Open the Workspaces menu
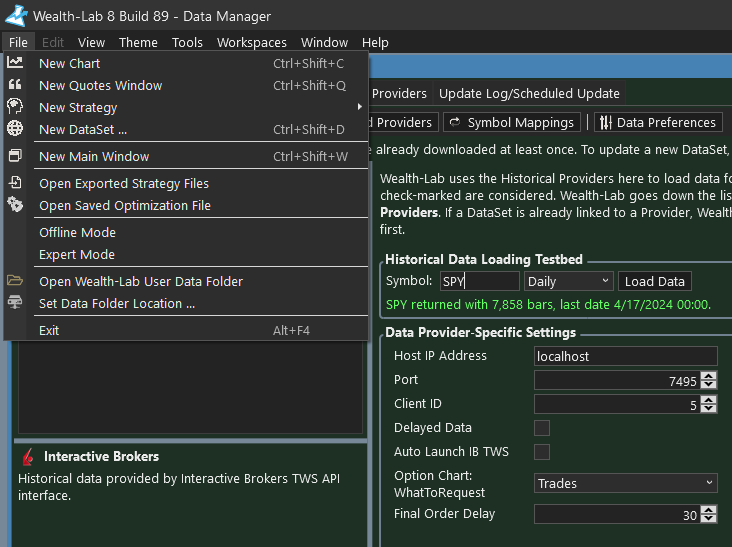 point(251,43)
